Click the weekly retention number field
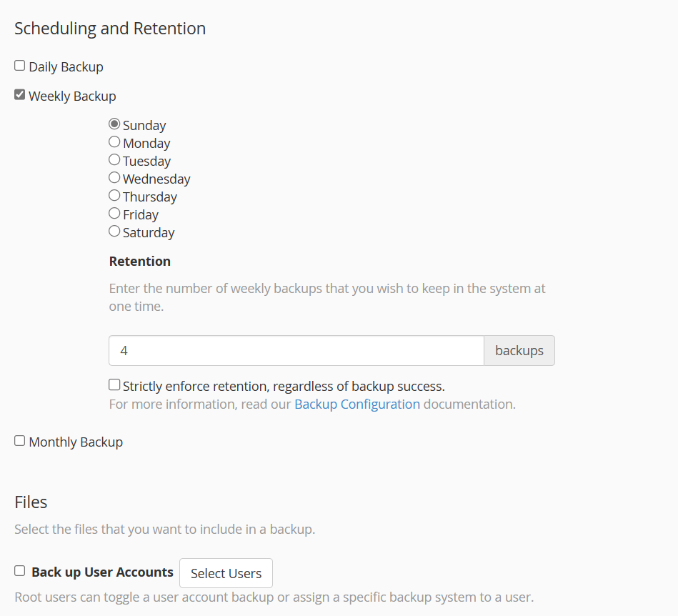The height and width of the screenshot is (616, 678). coord(296,351)
